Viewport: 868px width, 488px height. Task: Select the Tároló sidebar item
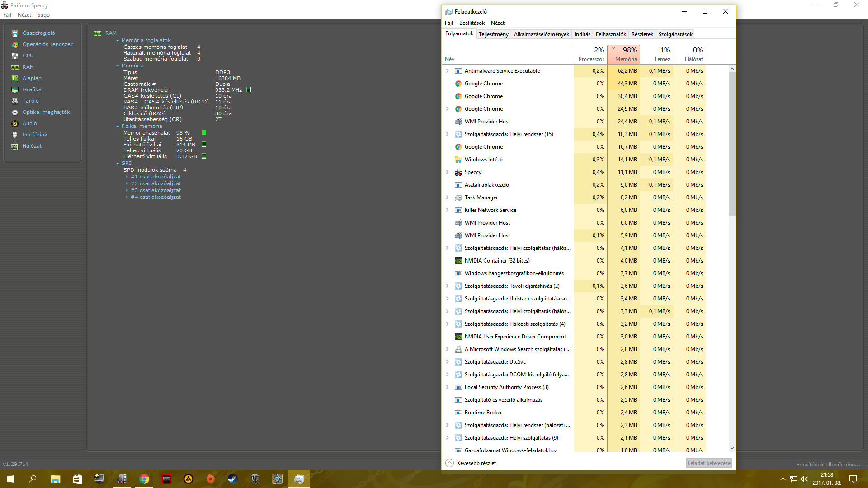[30, 101]
